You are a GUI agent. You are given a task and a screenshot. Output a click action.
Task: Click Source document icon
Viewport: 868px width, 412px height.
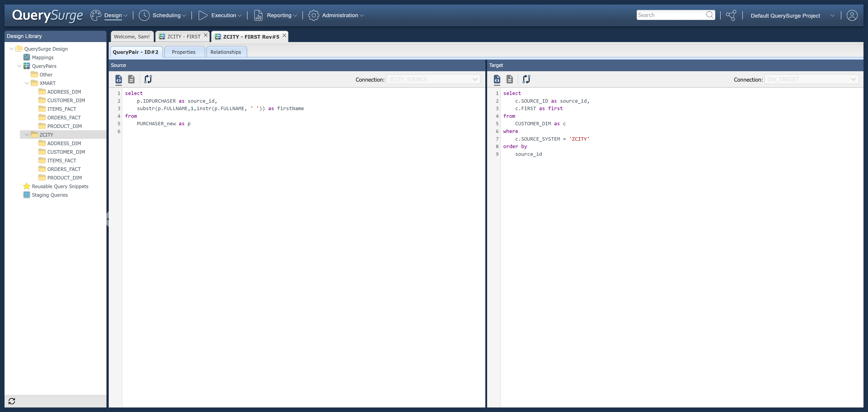[131, 79]
